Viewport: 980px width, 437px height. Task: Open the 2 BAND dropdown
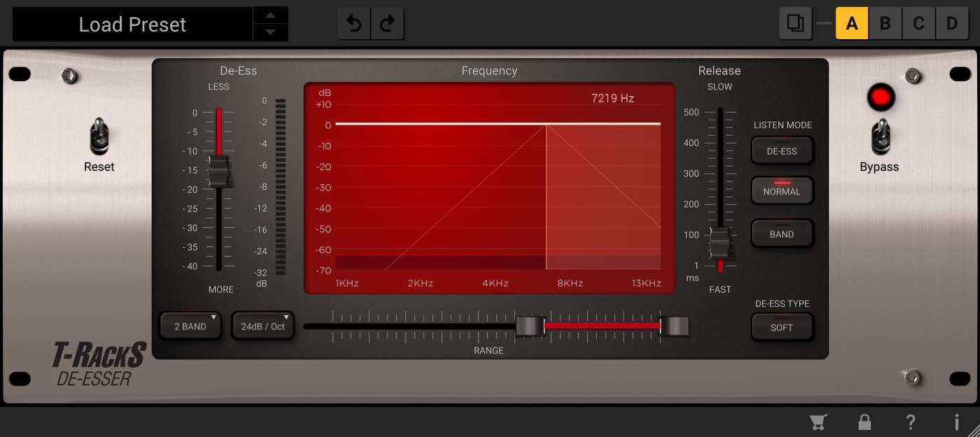tap(191, 326)
